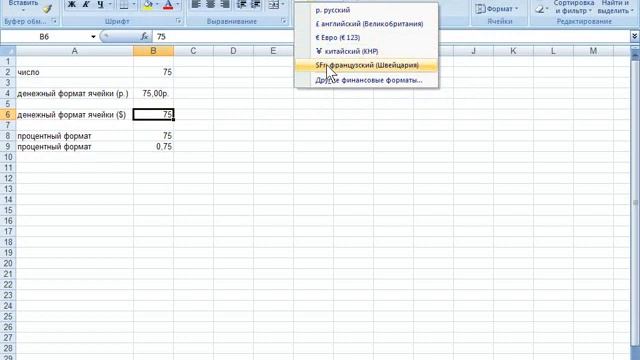Open Font (Шрифт) group dialog launcher
Viewport: 640px width, 360px height.
point(178,21)
